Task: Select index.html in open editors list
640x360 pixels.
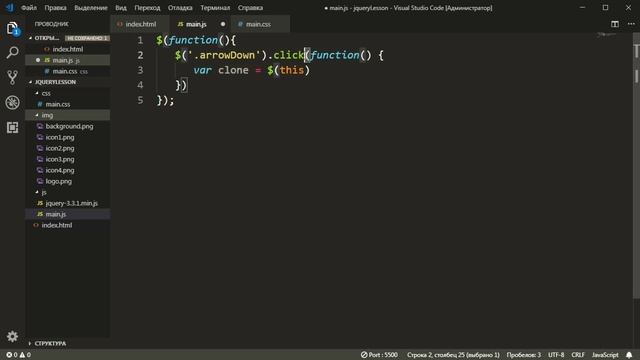Action: point(67,49)
